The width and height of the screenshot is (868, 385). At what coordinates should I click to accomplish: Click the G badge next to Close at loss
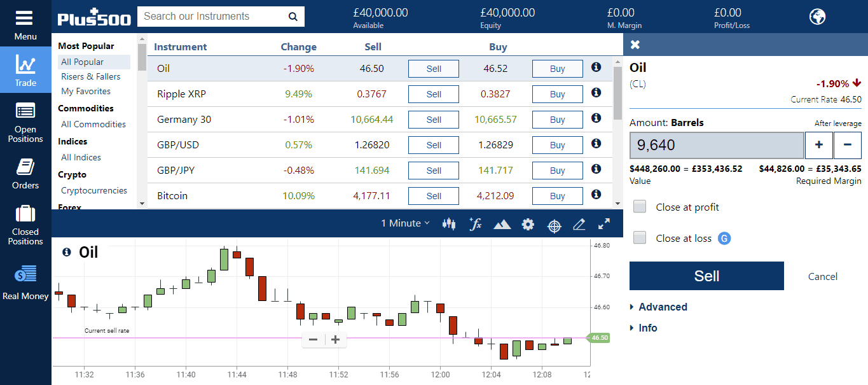[724, 239]
